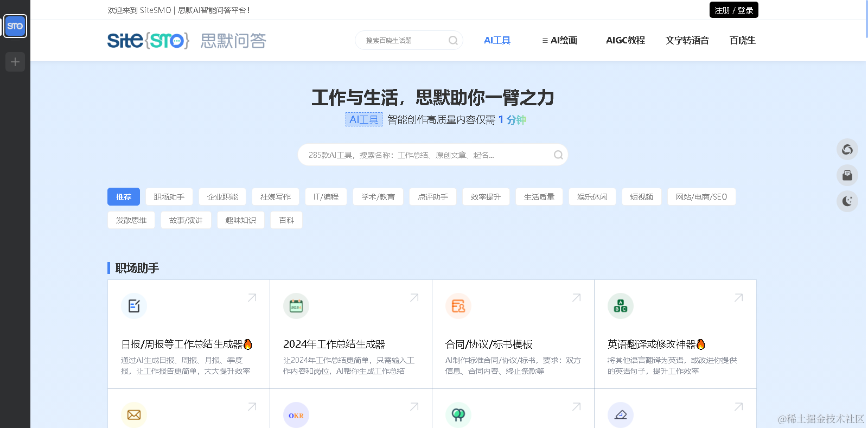This screenshot has height=428, width=868.
Task: Click the 职场助手 section heading
Action: pos(137,268)
